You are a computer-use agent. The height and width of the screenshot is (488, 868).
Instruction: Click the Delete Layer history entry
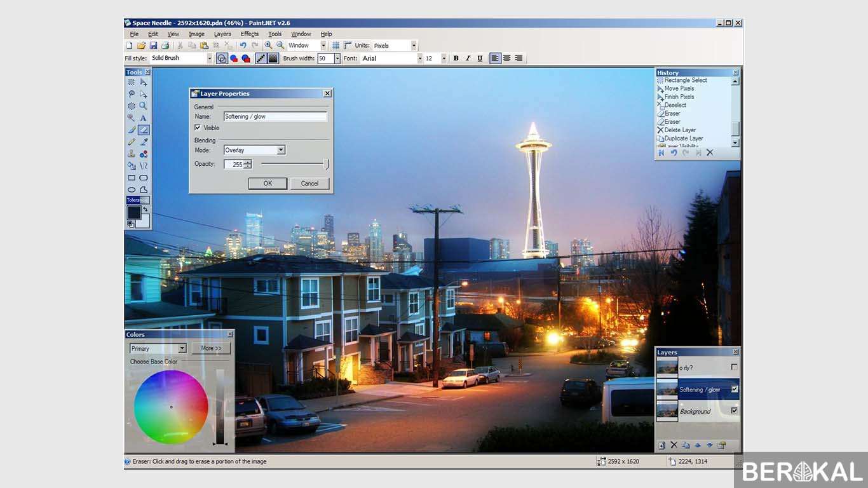tap(680, 130)
